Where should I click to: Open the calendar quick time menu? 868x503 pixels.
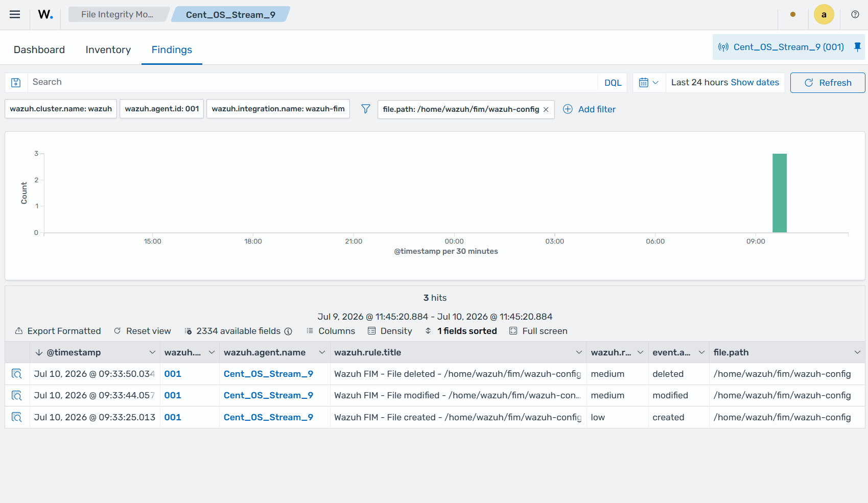(649, 82)
